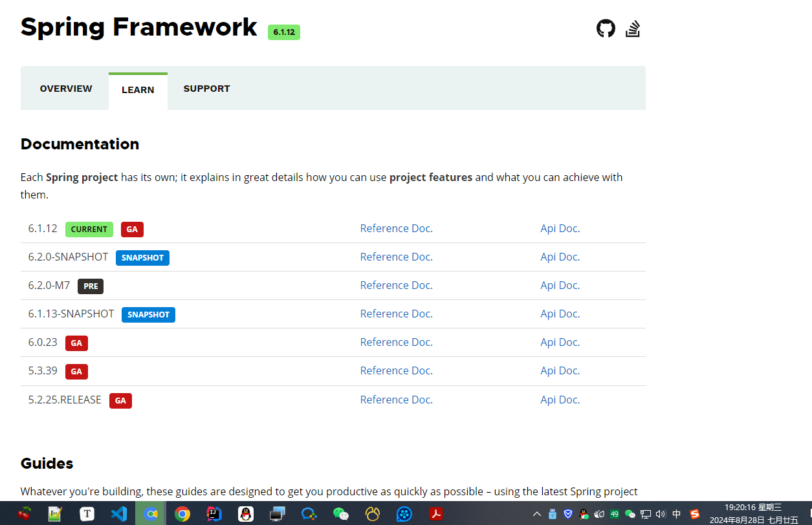The height and width of the screenshot is (525, 812).
Task: Switch to the active Chrome Canary window
Action: [151, 514]
